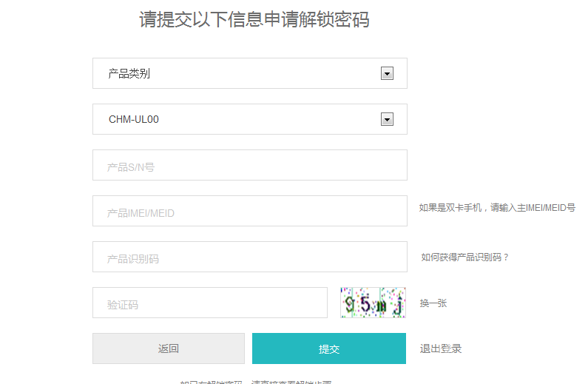Open the CHM-UL00 model select box
The width and height of the screenshot is (588, 384).
[x=249, y=119]
